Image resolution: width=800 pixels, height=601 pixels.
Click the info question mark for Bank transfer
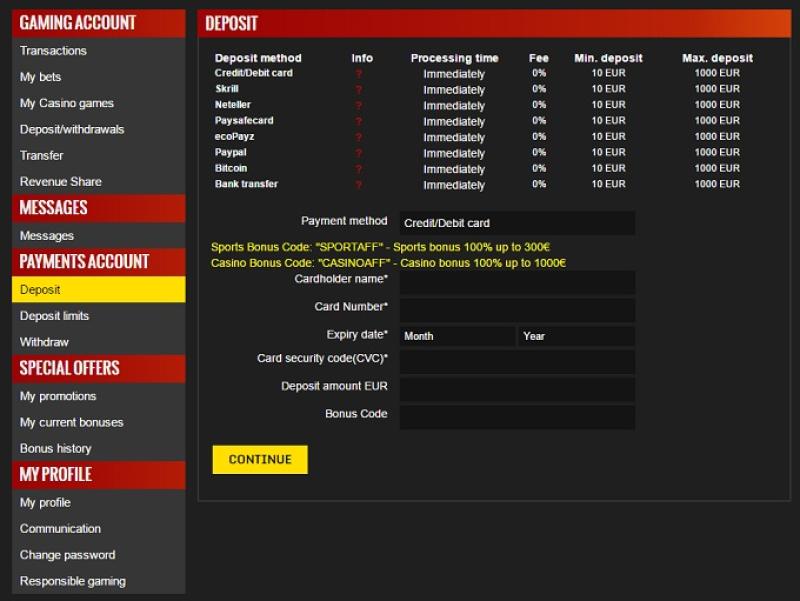[358, 186]
